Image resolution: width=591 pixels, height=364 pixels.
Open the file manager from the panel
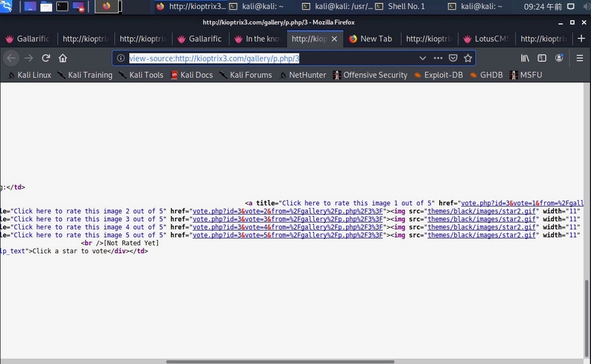click(x=46, y=6)
